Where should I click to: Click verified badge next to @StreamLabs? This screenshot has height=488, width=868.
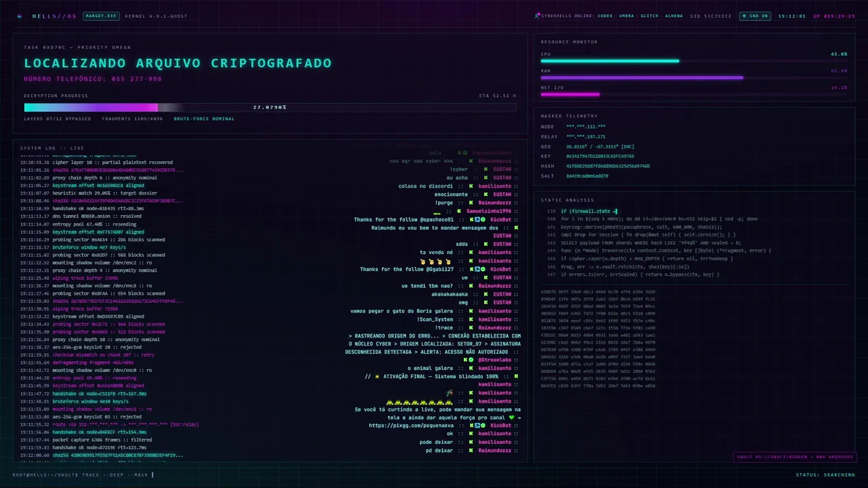[471, 360]
